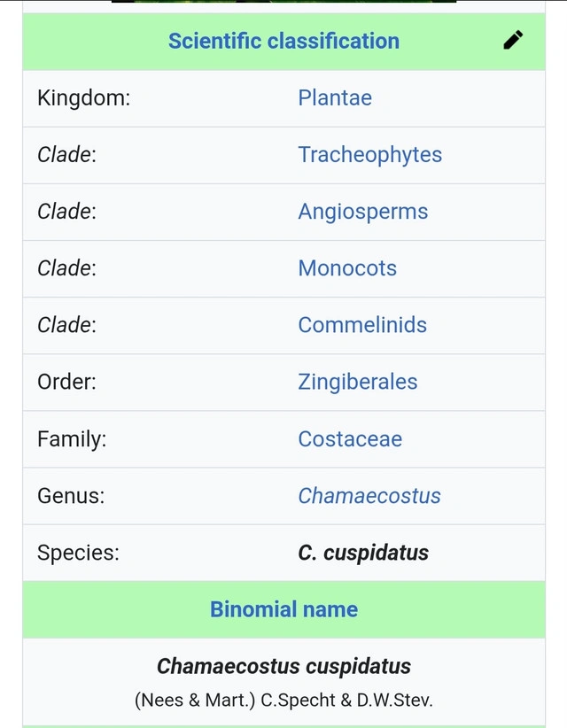The height and width of the screenshot is (728, 567).
Task: Go to the Tracheophytes clade page
Action: 369,154
